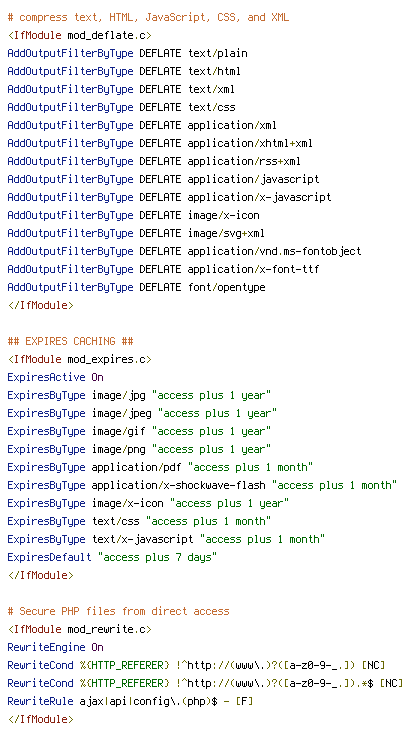Click the application/x-javascript filter line

point(169,198)
